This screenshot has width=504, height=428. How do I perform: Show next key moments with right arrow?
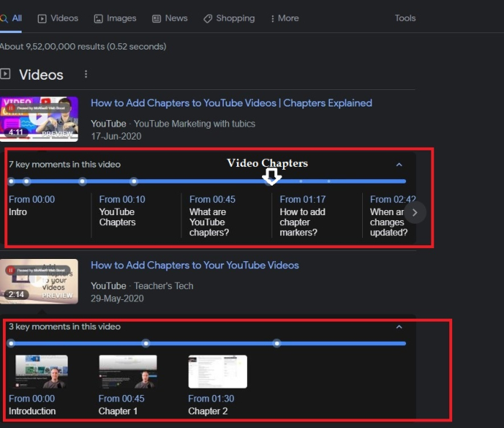[415, 212]
